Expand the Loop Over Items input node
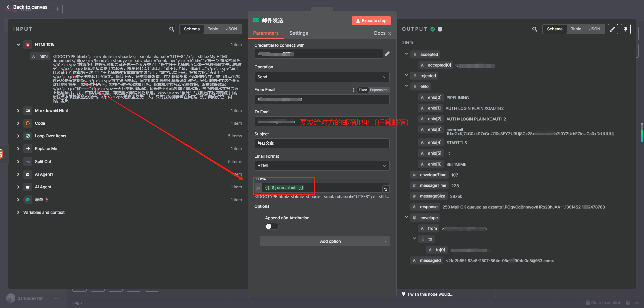This screenshot has height=308, width=644. coord(18,136)
